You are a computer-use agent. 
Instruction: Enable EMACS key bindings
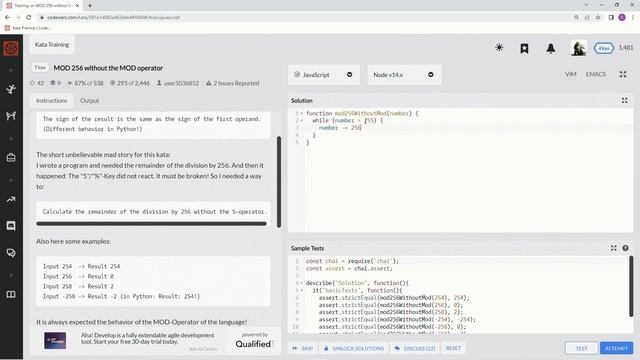pos(596,74)
